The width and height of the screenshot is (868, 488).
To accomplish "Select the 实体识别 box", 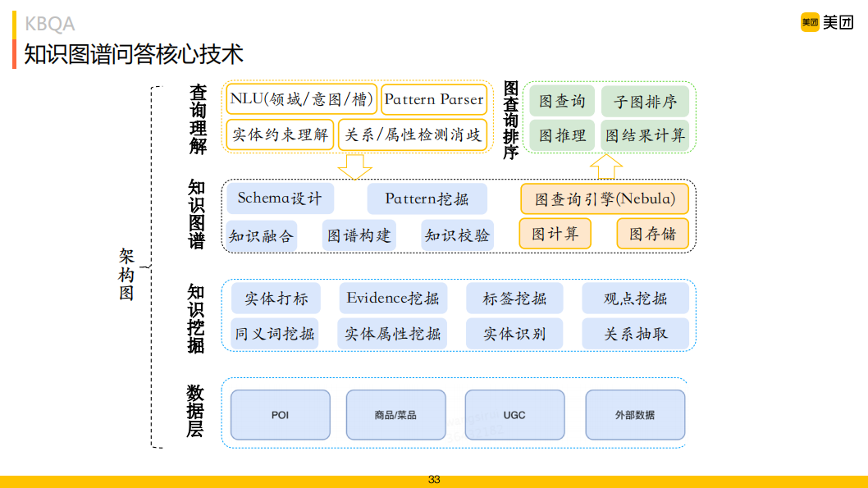I will [514, 334].
